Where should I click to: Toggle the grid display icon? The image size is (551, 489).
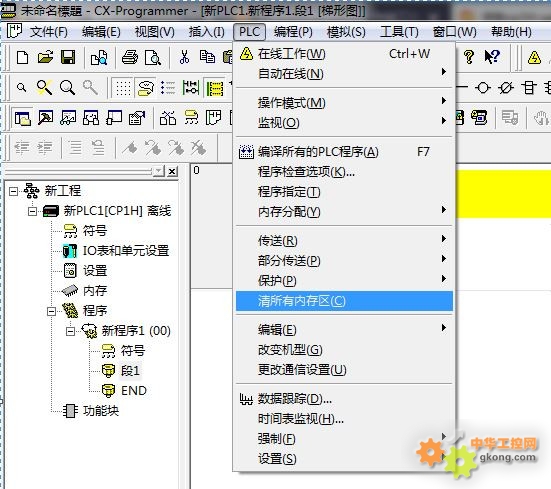point(123,88)
